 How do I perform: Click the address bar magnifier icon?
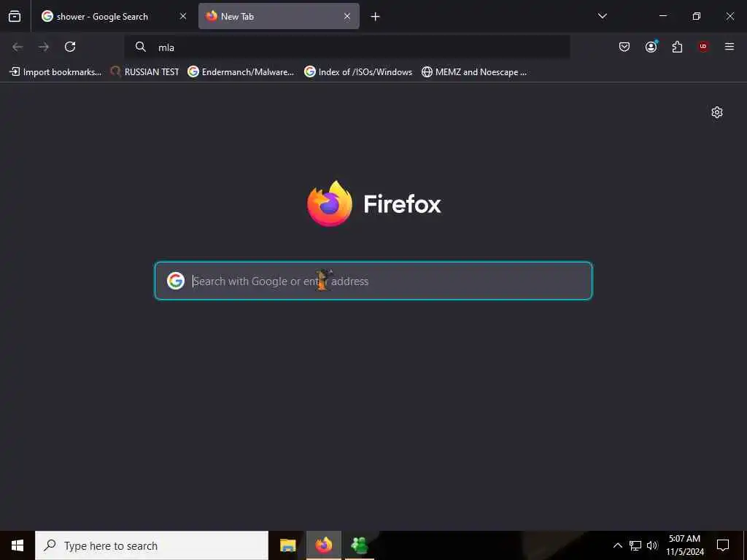[x=141, y=47]
